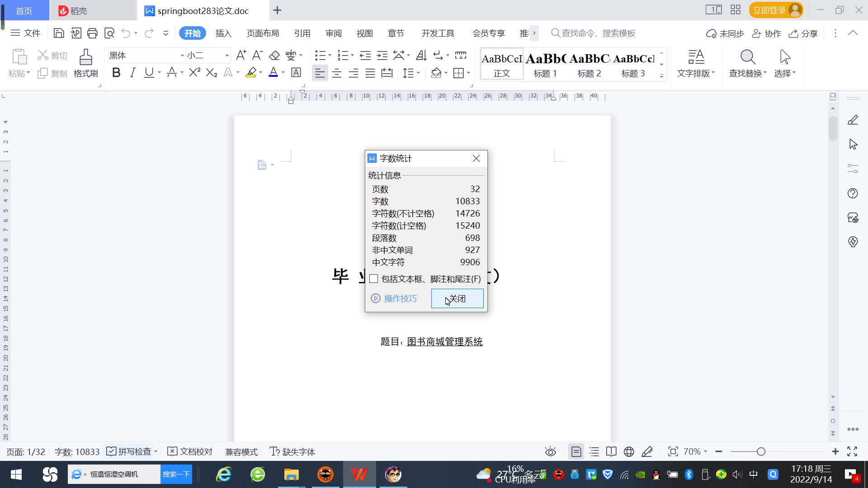
Task: Align text left
Action: (x=320, y=73)
